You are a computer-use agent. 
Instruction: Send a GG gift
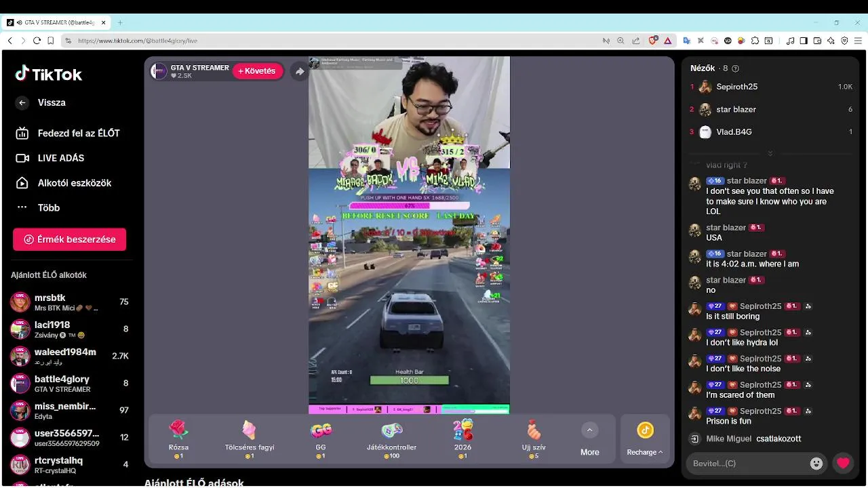click(321, 439)
